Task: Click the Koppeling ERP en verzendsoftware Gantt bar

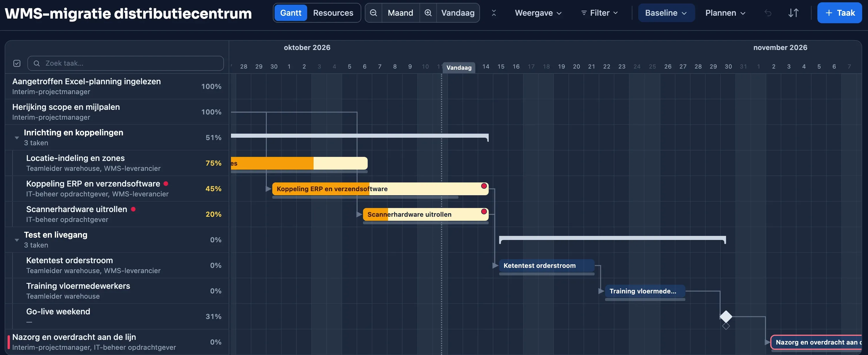Action: 380,189
